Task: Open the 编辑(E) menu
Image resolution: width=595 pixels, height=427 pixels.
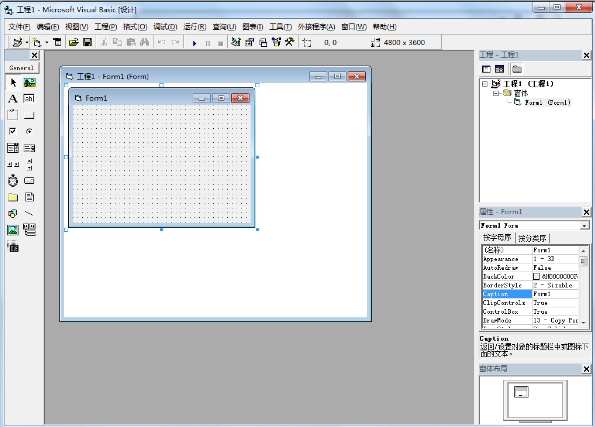Action: point(47,27)
